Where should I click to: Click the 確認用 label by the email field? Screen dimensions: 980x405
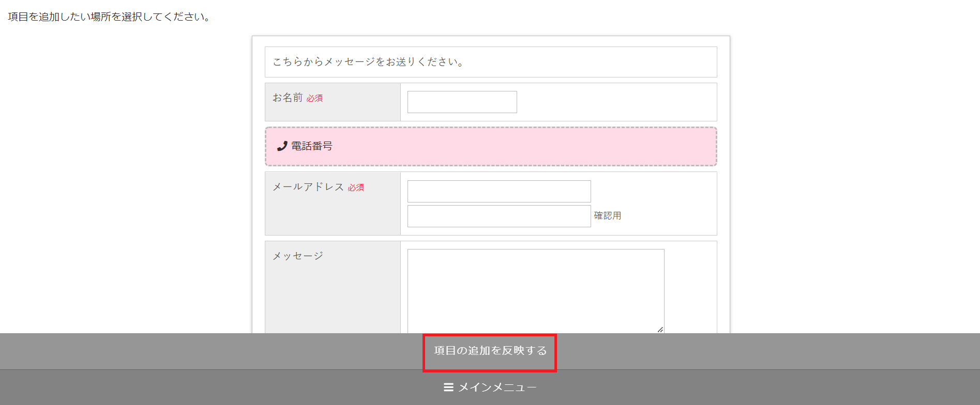click(607, 216)
